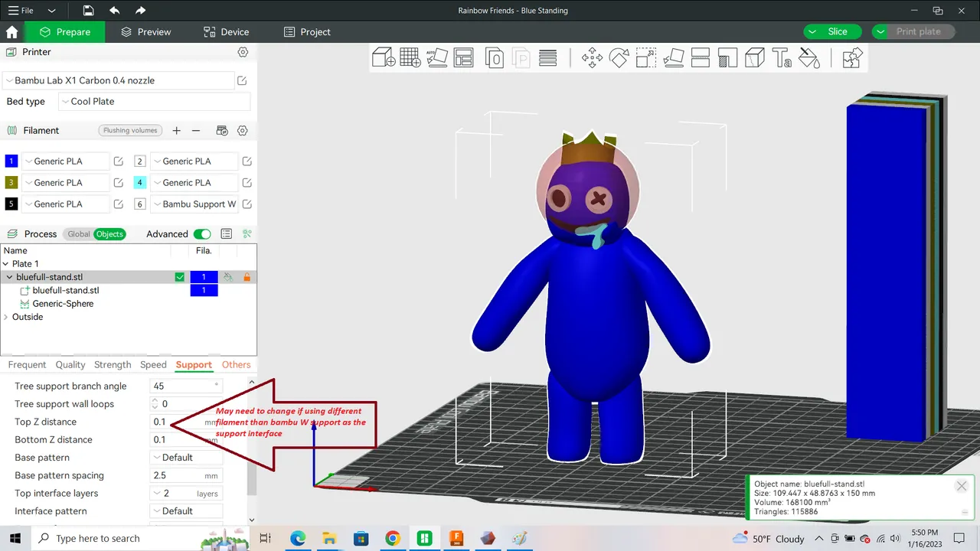Click the Arrange all objects icon
This screenshot has width=980, height=551.
point(463,57)
